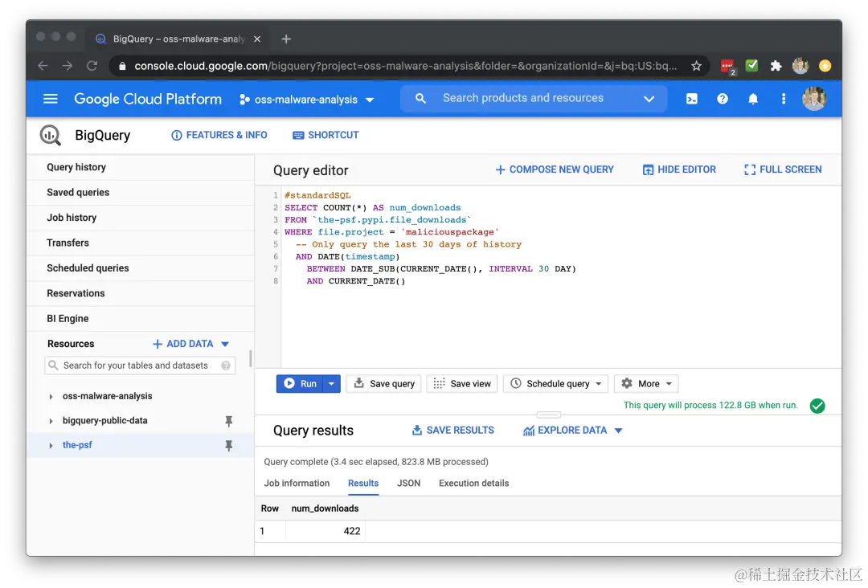The width and height of the screenshot is (868, 588).
Task: Switch editor to FULL SCREEN
Action: coord(783,169)
